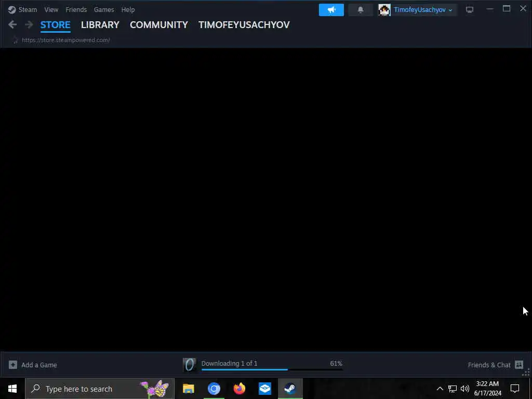
Task: Switch to the STORE tab
Action: (x=55, y=25)
